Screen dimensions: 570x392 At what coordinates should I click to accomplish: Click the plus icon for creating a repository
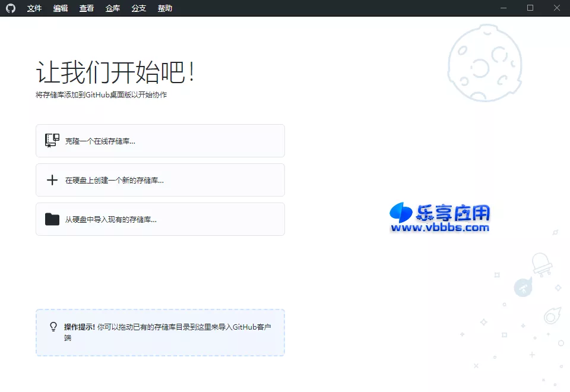tap(52, 179)
